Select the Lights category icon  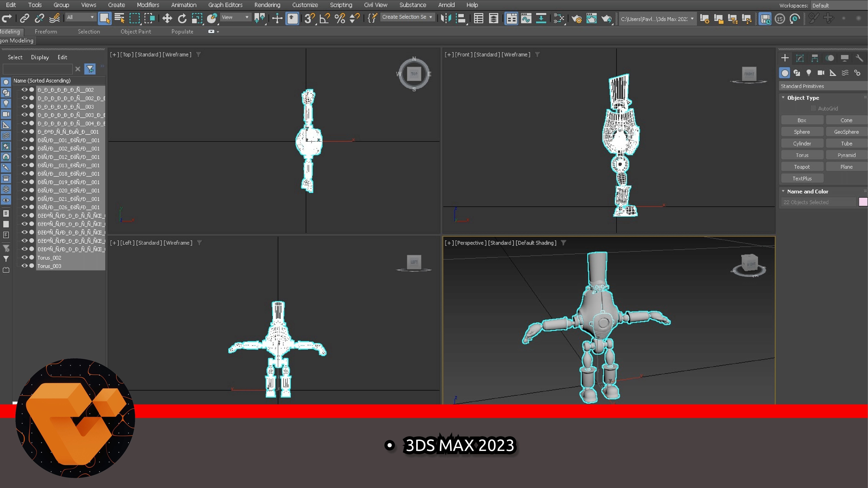click(x=809, y=73)
